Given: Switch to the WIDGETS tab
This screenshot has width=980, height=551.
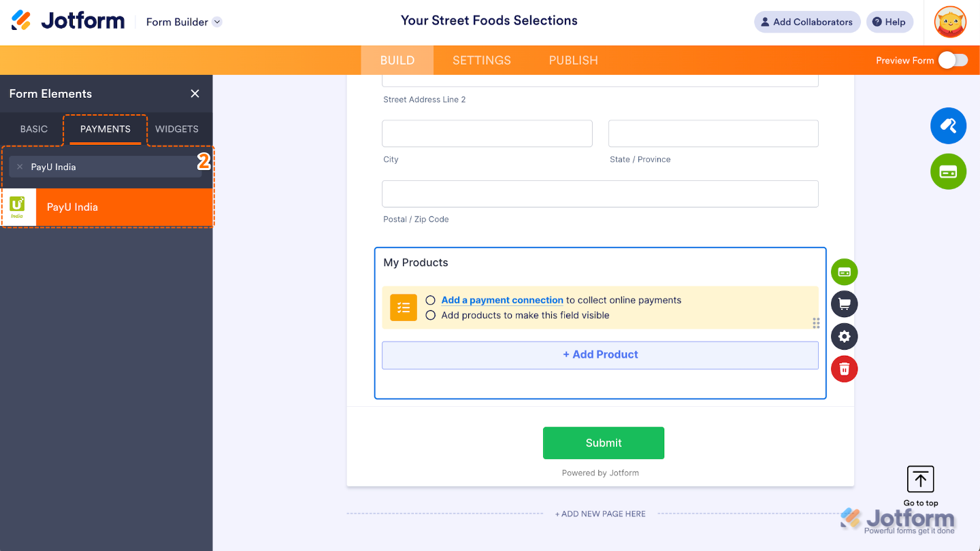Looking at the screenshot, I should [176, 129].
